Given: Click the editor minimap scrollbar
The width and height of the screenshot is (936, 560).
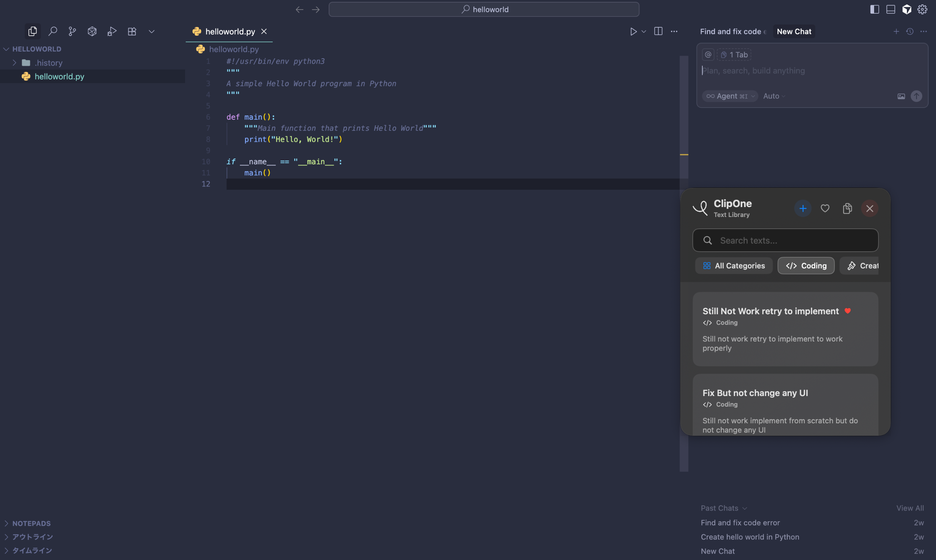Looking at the screenshot, I should (x=684, y=263).
